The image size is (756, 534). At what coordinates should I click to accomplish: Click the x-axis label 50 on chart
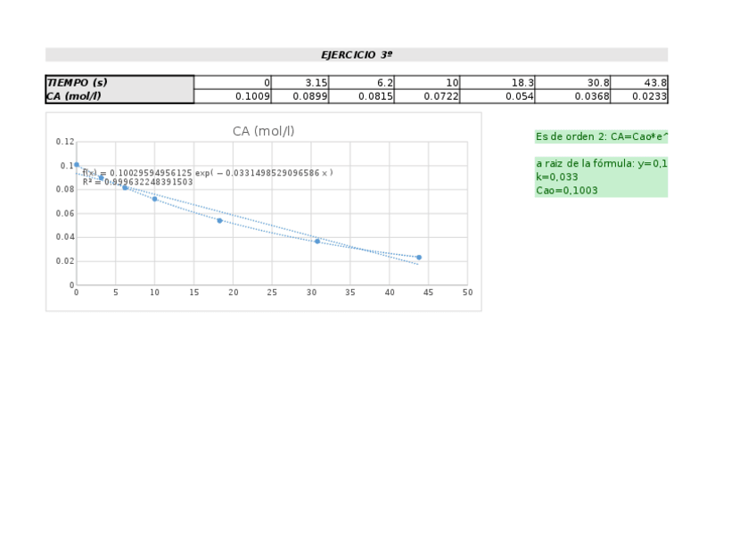467,292
